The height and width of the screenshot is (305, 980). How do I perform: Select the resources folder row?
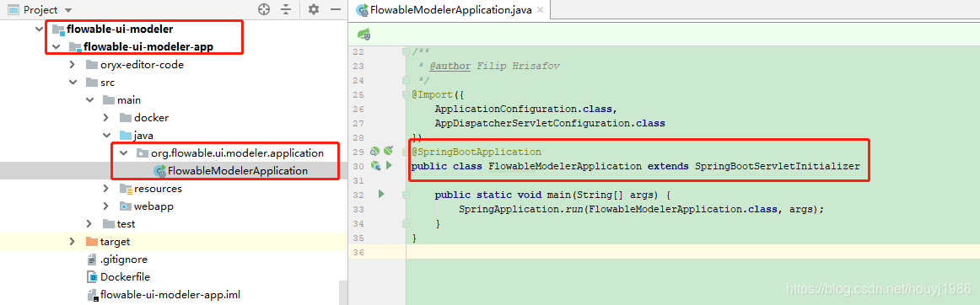158,188
